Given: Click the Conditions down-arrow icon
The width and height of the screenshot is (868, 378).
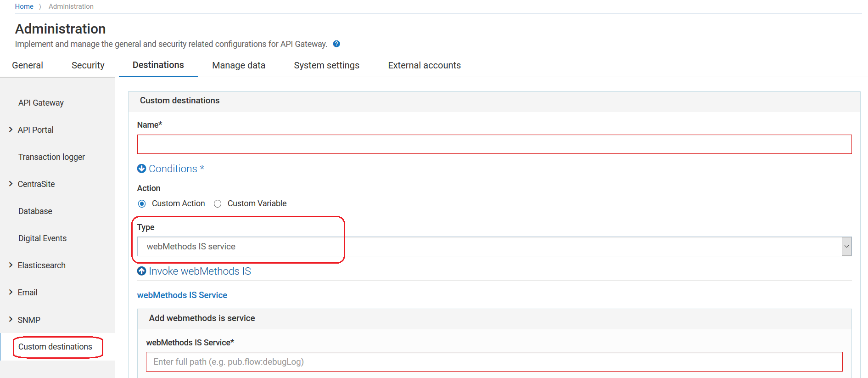Looking at the screenshot, I should [141, 169].
